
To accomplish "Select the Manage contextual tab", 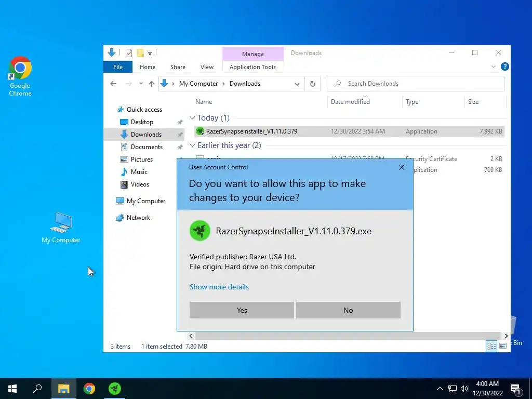I will (253, 54).
